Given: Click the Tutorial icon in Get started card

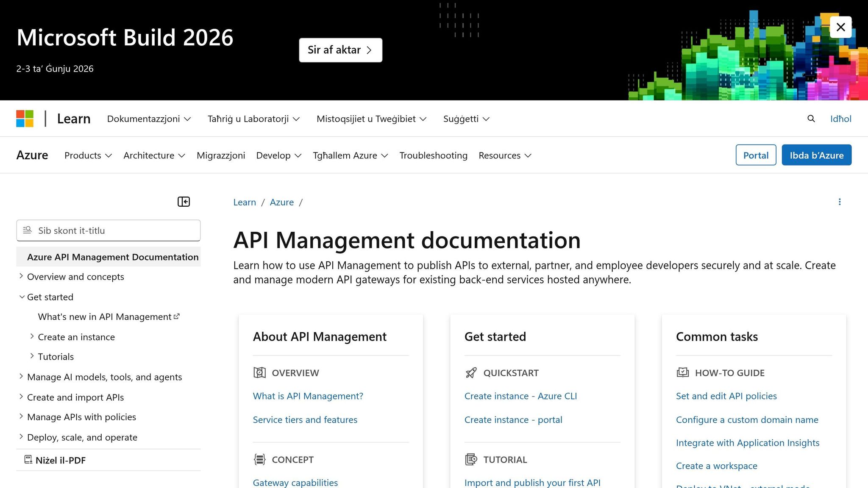Looking at the screenshot, I should click(x=470, y=459).
